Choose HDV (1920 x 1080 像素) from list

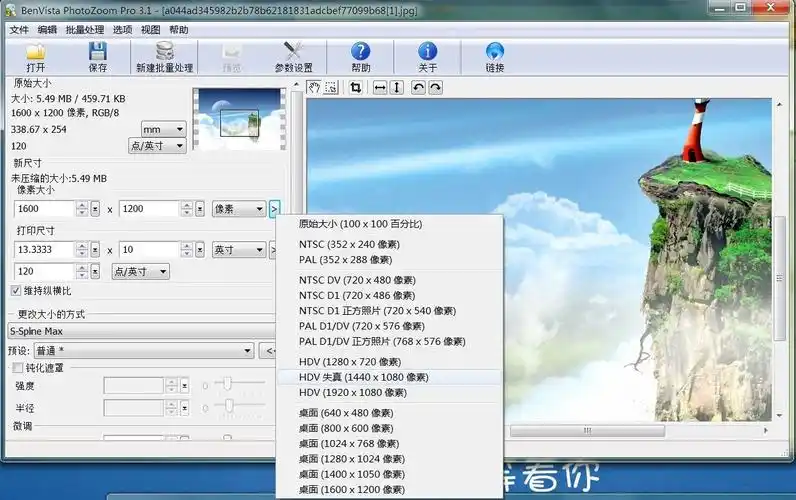pyautogui.click(x=352, y=393)
